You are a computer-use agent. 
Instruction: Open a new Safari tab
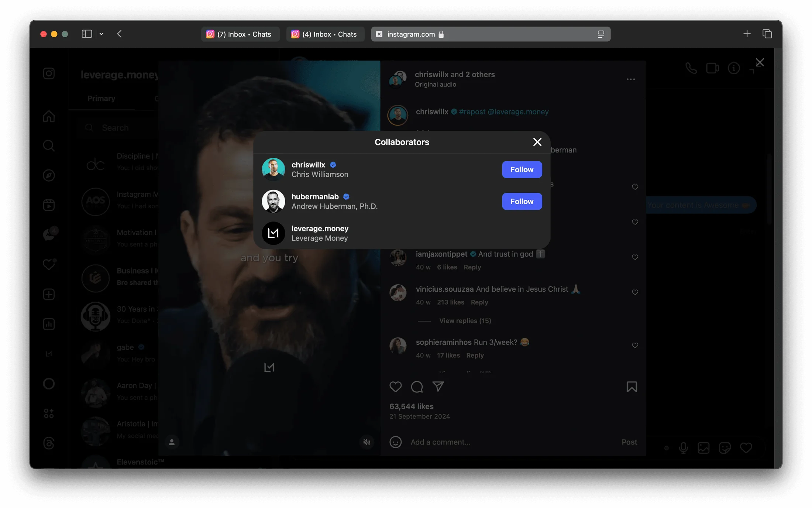click(747, 34)
